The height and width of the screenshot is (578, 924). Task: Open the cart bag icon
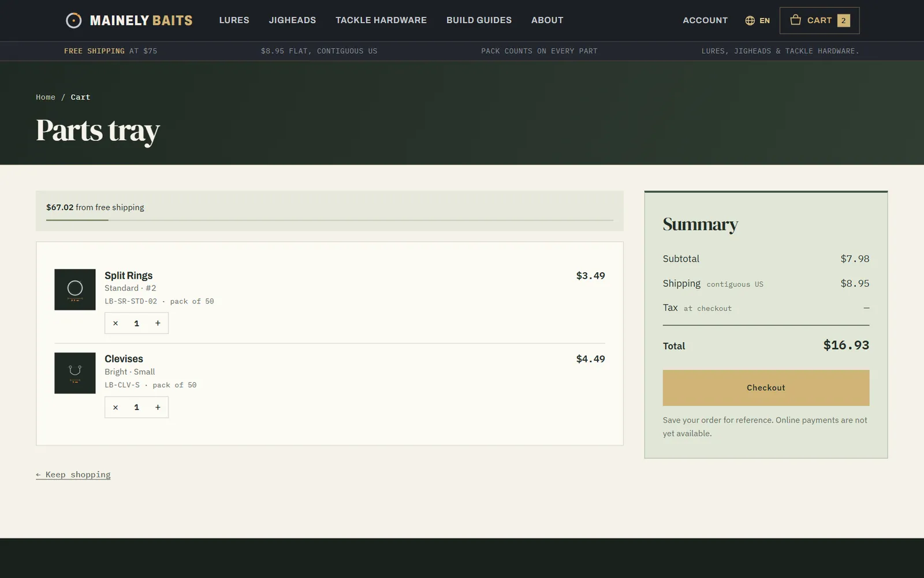[x=795, y=20]
